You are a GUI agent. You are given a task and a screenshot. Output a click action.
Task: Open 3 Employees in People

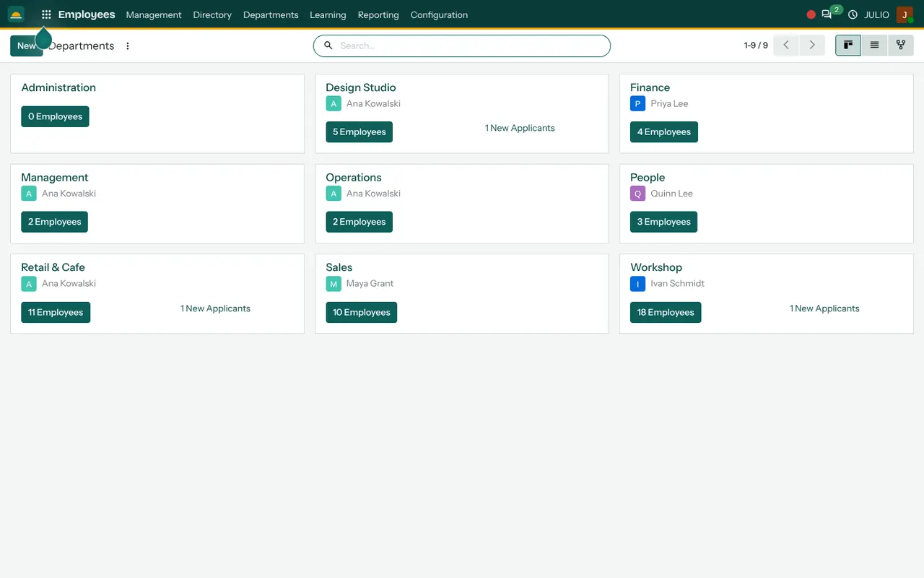664,222
